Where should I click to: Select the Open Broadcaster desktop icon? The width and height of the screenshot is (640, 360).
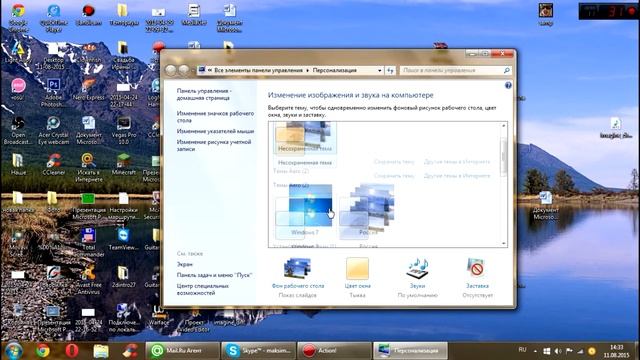tap(18, 130)
